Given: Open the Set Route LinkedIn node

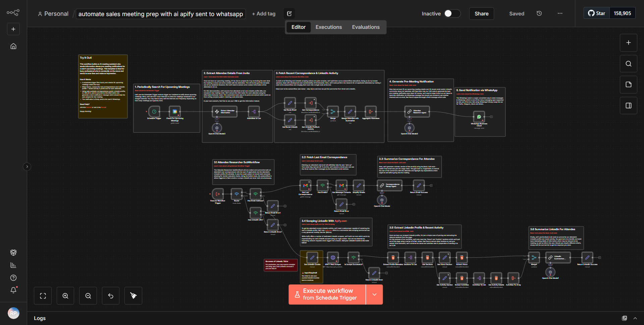Looking at the screenshot, I should pyautogui.click(x=290, y=120).
